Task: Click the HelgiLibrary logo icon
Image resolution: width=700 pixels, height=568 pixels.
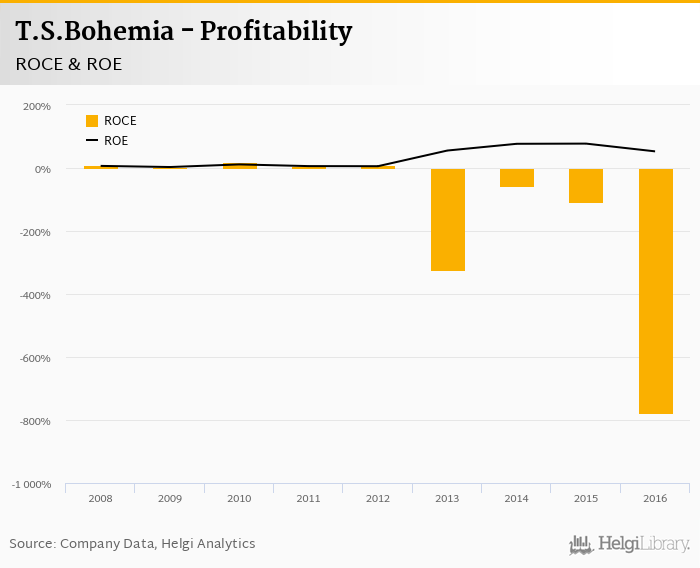Action: point(581,544)
